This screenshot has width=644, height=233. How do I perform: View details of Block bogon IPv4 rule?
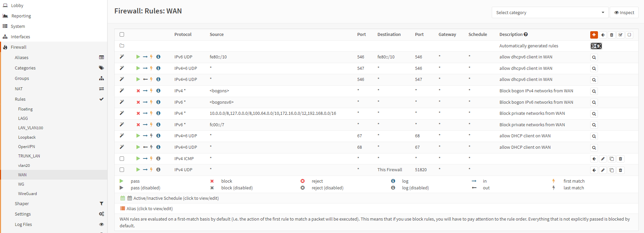(x=594, y=91)
